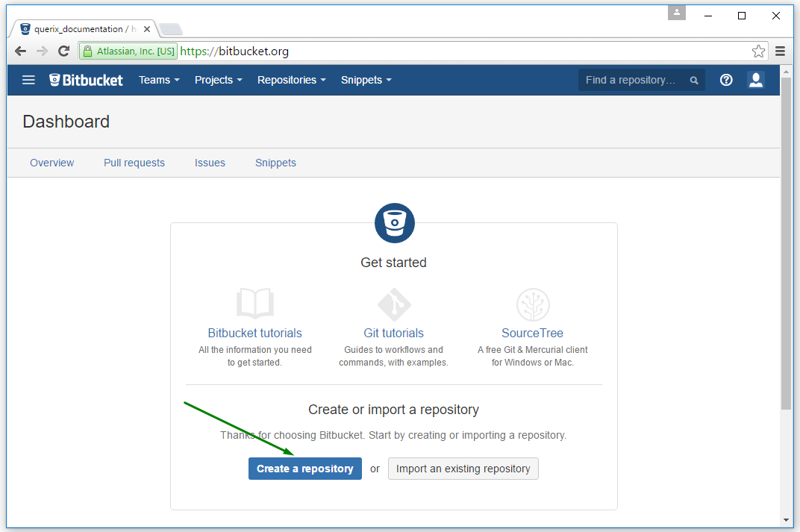Switch to the Issues tab
The height and width of the screenshot is (532, 800).
click(210, 163)
